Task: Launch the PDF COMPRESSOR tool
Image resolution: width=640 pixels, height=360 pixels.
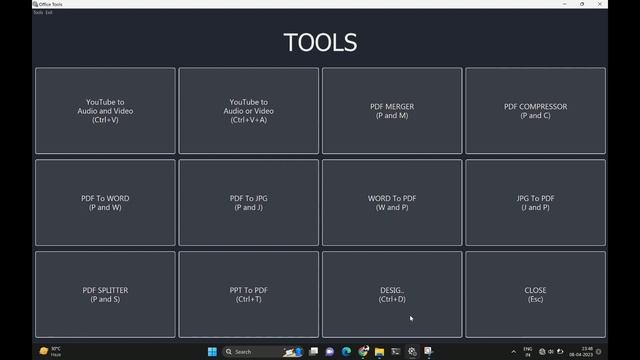Action: click(x=536, y=111)
